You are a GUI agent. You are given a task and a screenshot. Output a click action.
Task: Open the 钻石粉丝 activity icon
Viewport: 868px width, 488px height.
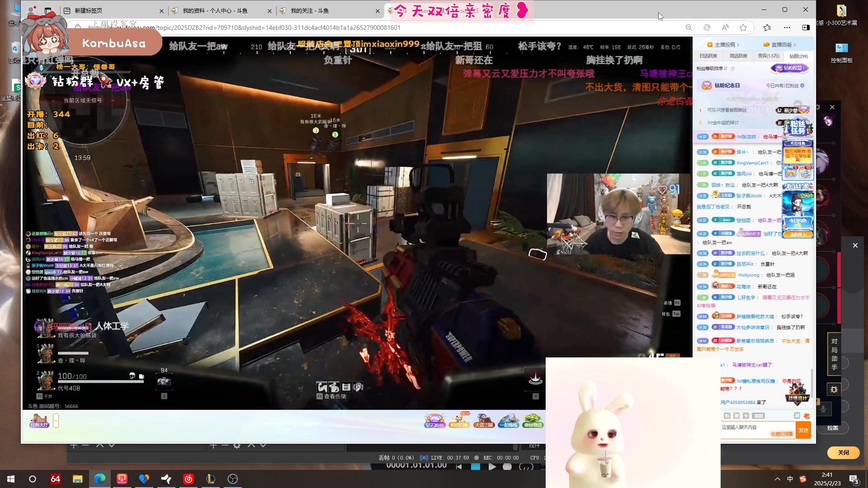pyautogui.click(x=434, y=421)
